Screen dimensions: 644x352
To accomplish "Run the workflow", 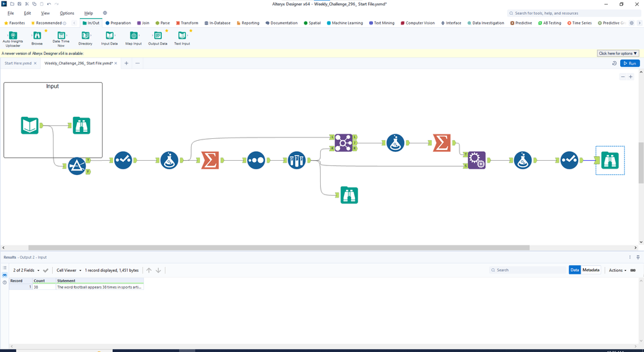I will [x=630, y=63].
